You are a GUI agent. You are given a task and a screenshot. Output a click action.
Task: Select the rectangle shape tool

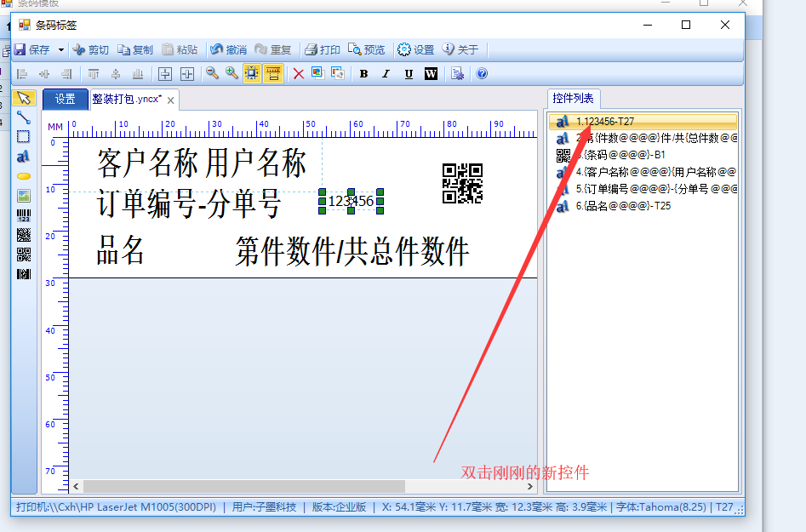tap(24, 136)
